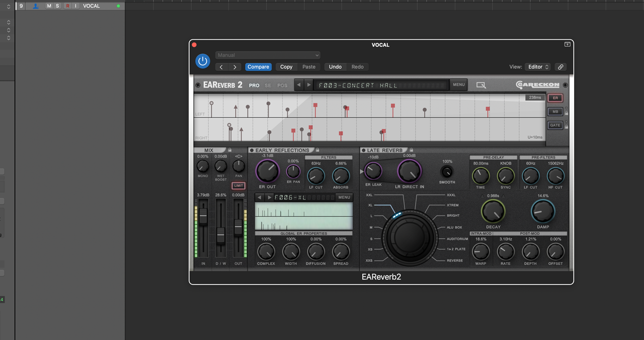Load next main preset after Concert Hall
Screen dimensions: 644x340
click(x=309, y=85)
